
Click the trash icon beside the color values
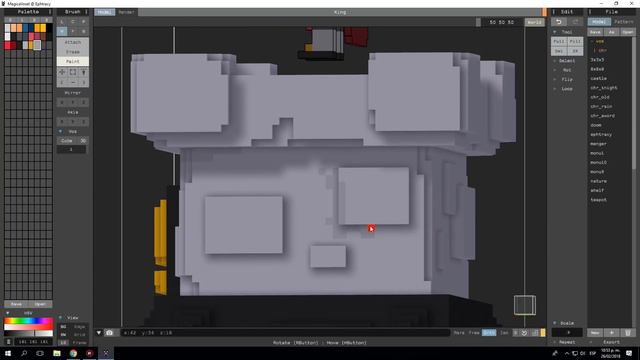[9, 342]
